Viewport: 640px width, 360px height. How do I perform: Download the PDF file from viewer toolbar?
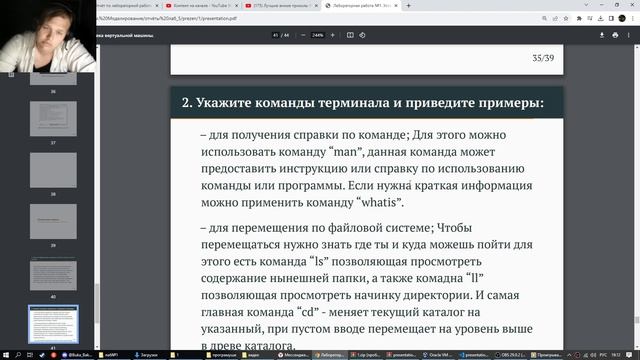tap(602, 36)
